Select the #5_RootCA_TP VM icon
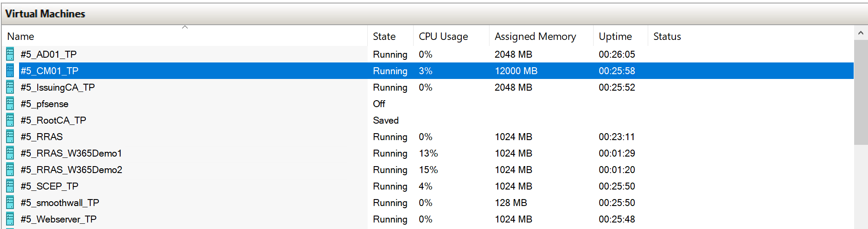 coord(10,120)
